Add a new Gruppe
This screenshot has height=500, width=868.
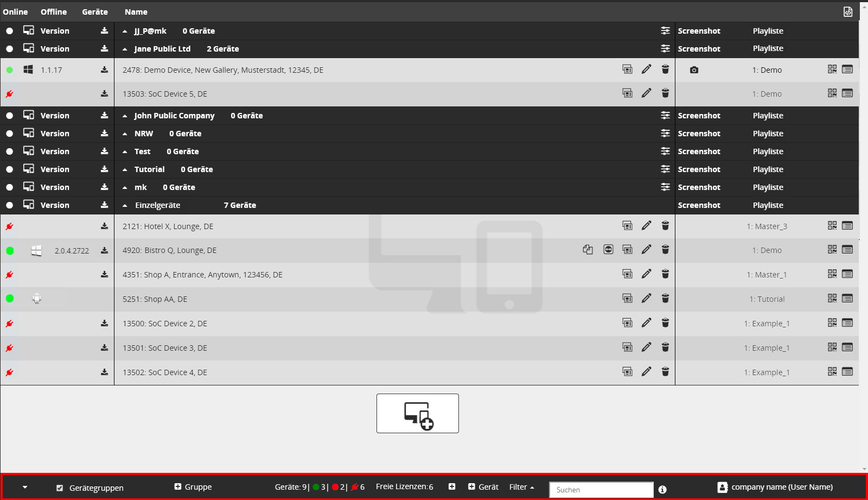tap(193, 487)
